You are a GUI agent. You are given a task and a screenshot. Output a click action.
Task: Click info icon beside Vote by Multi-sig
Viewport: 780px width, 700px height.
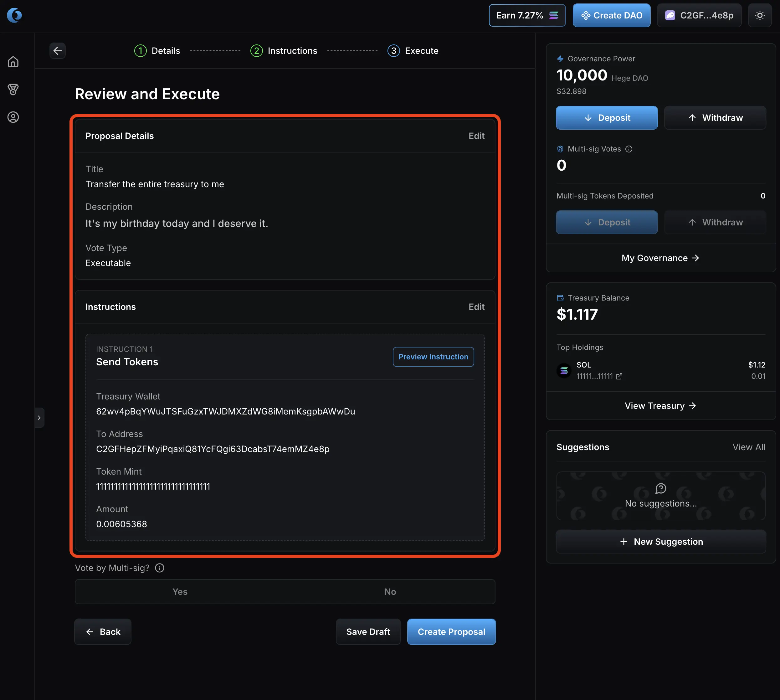(x=160, y=568)
